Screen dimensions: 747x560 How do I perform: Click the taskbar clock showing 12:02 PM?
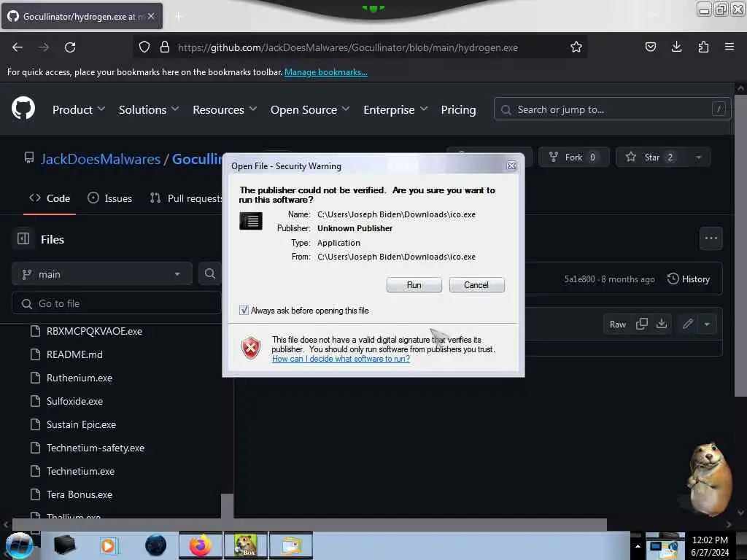[x=710, y=545]
